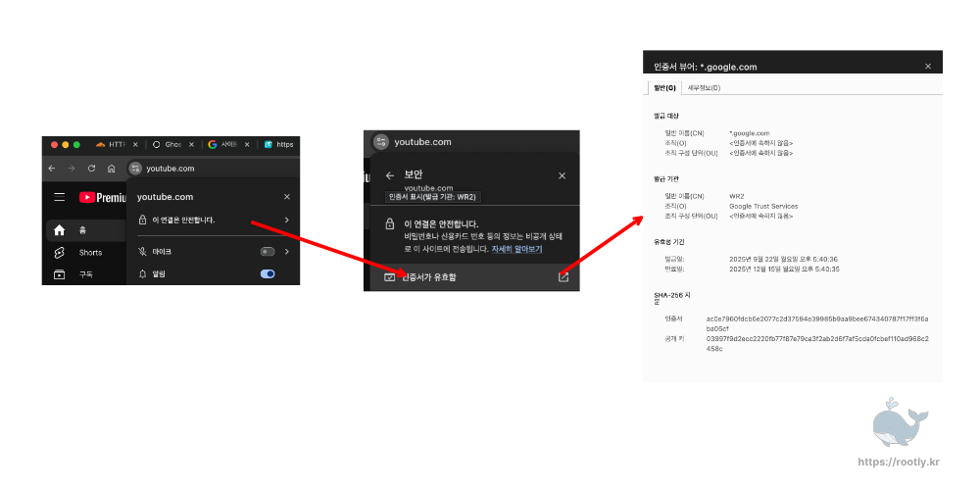
Task: Close the Google 사이트 tab
Action: pos(247,144)
